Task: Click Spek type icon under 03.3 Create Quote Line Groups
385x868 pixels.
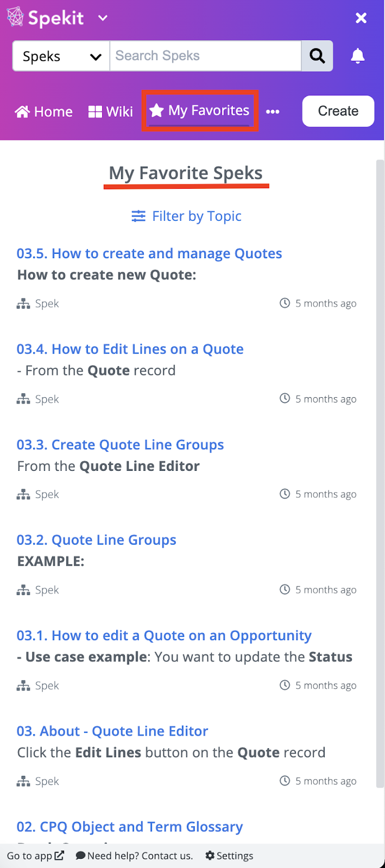Action: click(23, 495)
